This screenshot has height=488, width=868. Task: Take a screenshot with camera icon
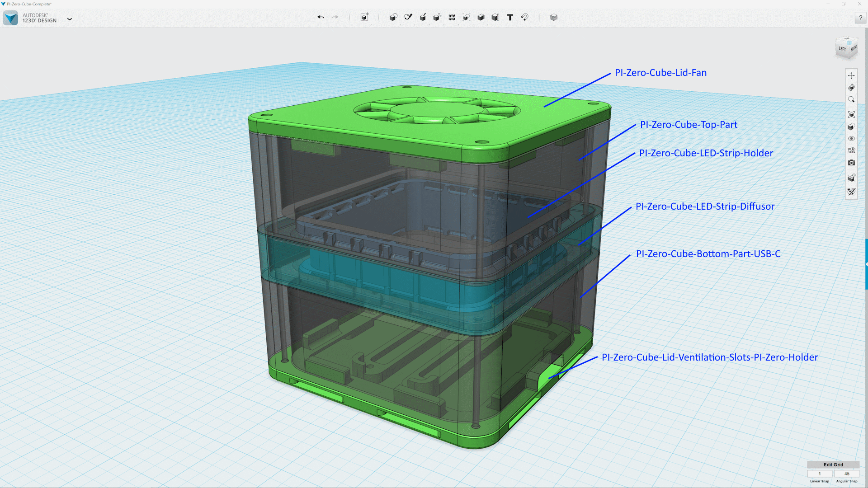pos(851,163)
